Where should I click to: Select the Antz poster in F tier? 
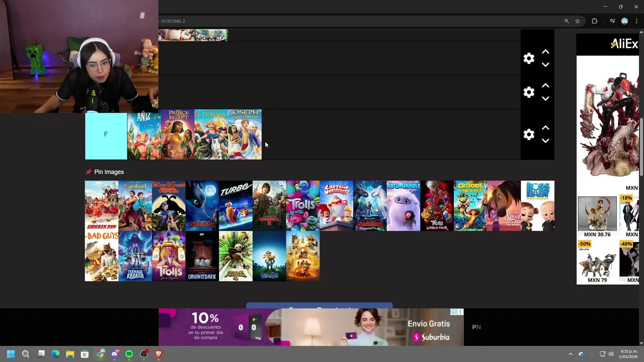pos(144,134)
